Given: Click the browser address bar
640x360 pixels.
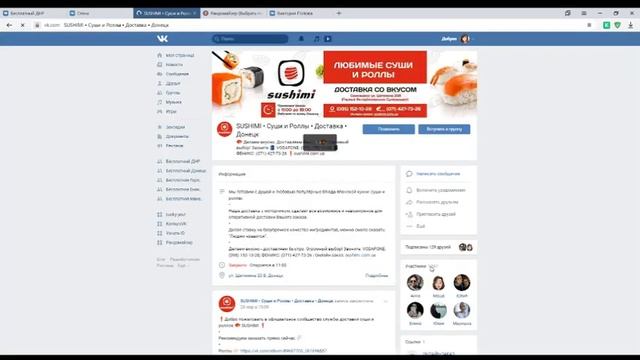Looking at the screenshot, I should (310, 25).
